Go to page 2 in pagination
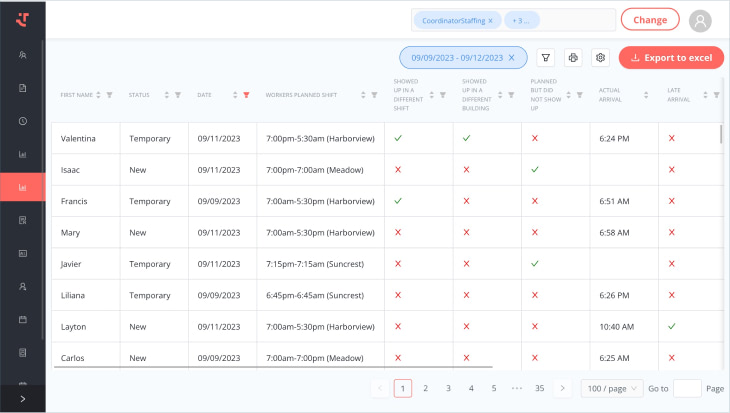730x413 pixels. tap(425, 388)
